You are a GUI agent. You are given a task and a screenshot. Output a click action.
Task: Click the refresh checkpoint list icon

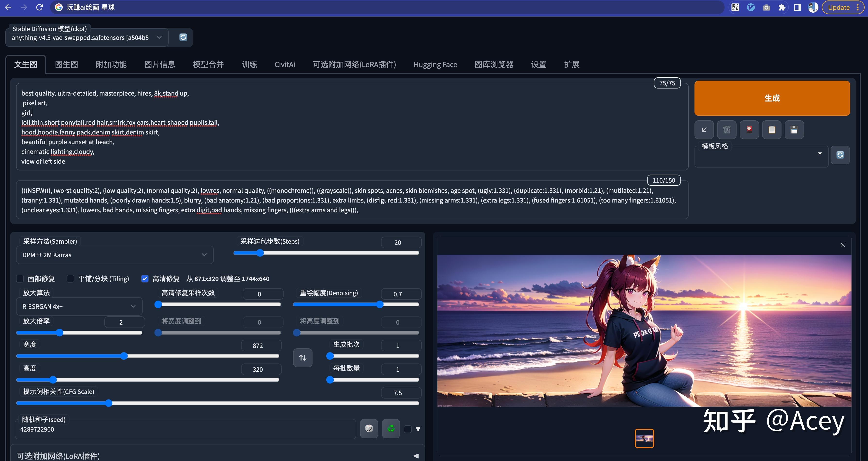point(183,37)
